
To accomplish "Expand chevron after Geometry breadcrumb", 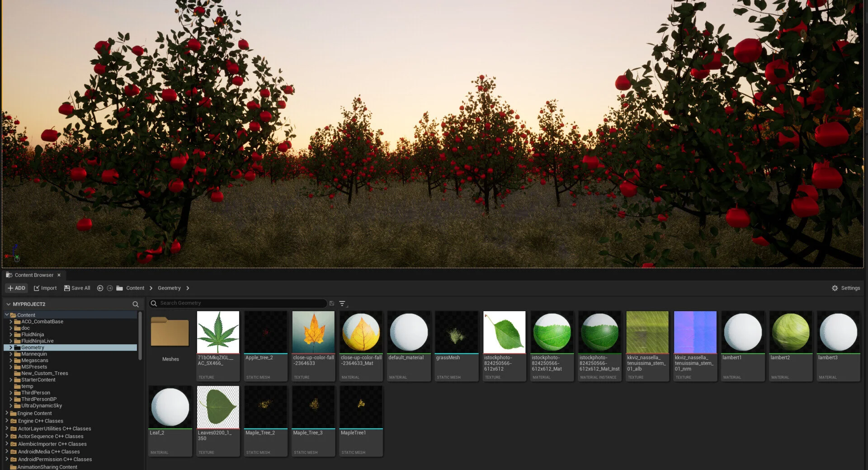I will pos(188,288).
